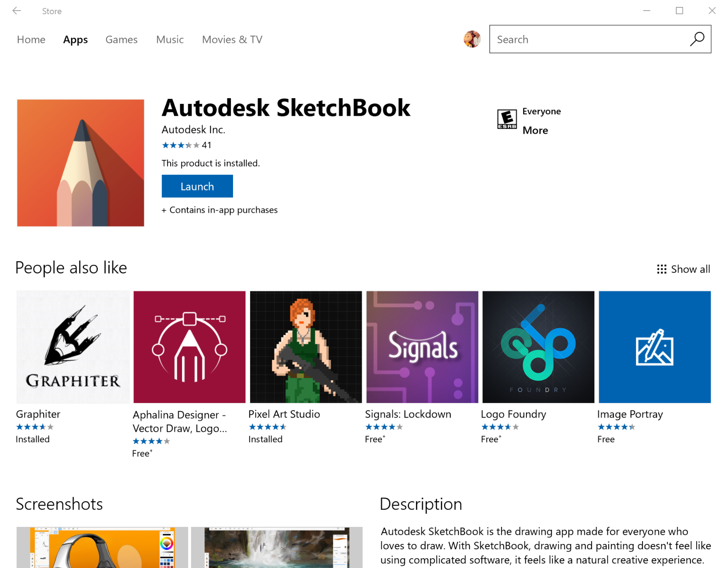Click the Autodesk SketchBook pencil app icon
Screen dimensions: 728x568
point(81,163)
